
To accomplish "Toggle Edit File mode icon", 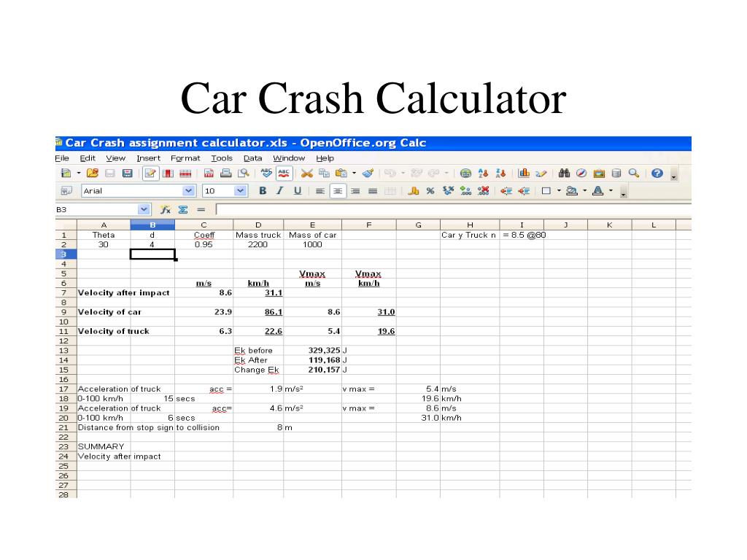I will 150,174.
